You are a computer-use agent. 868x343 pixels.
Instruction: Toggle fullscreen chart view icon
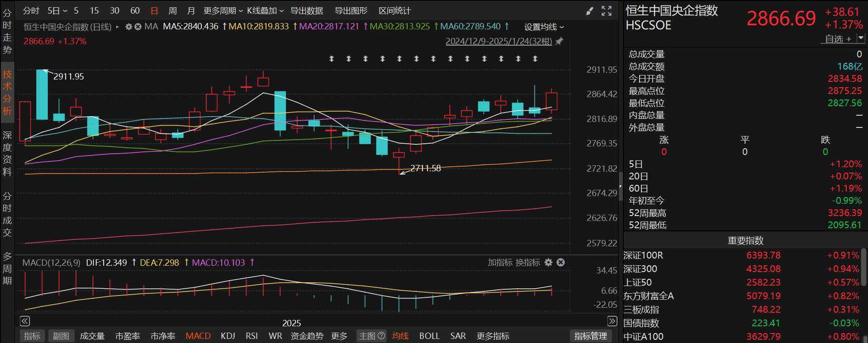coord(607,11)
